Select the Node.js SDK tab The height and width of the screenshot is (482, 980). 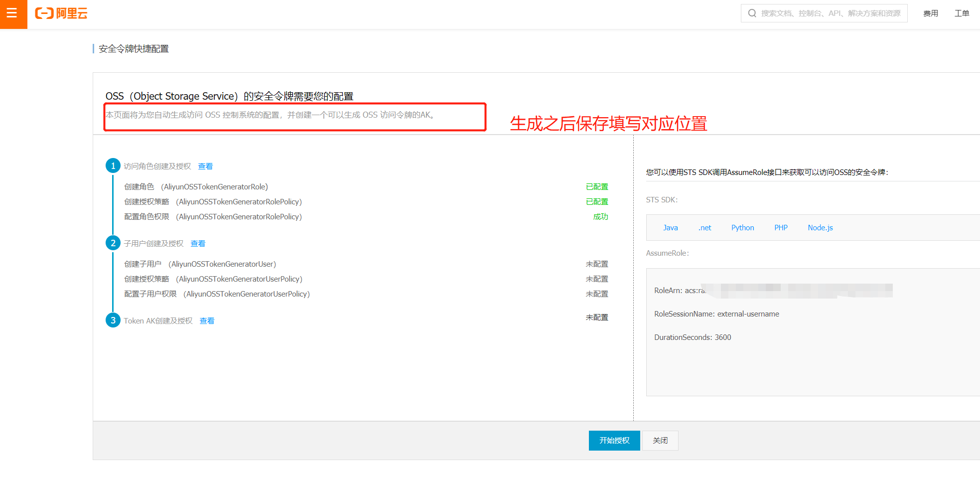point(820,228)
